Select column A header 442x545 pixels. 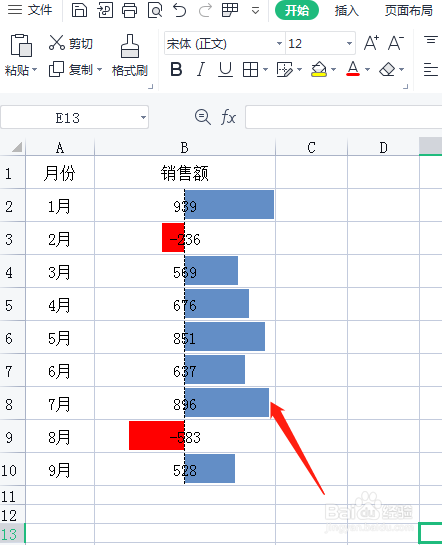point(60,147)
